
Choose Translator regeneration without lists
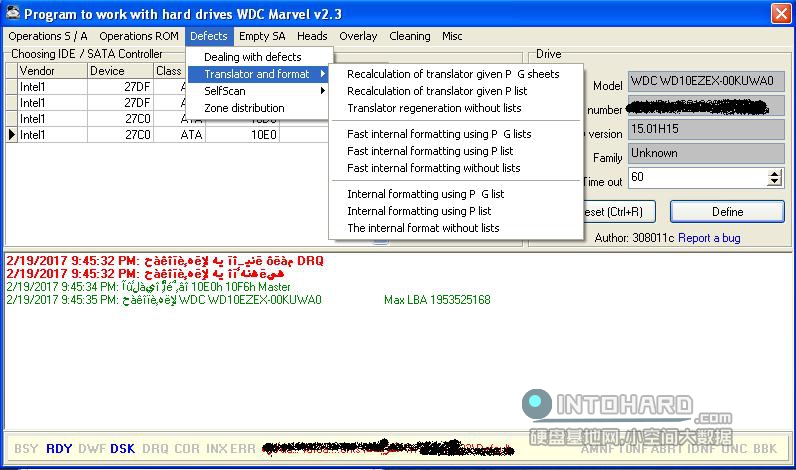pos(455,108)
